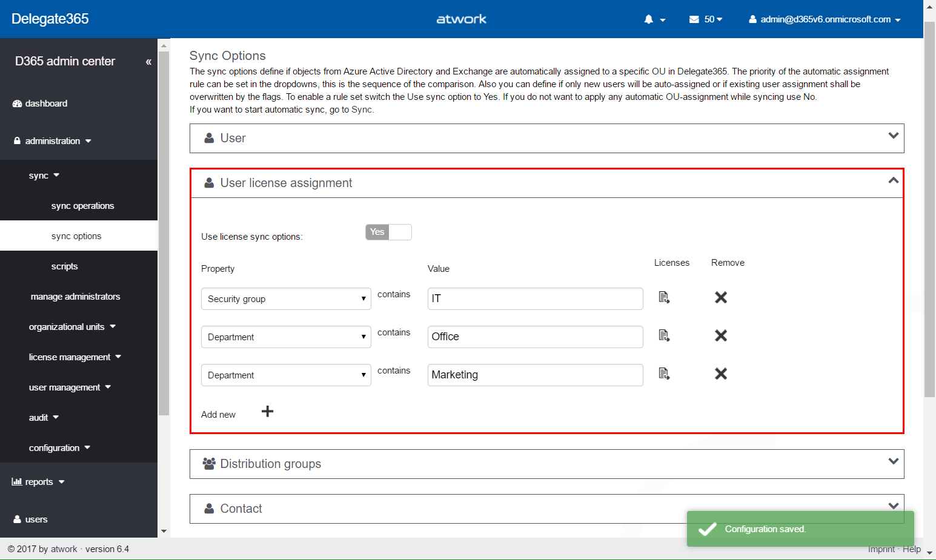Open the notifications bell menu

point(654,19)
